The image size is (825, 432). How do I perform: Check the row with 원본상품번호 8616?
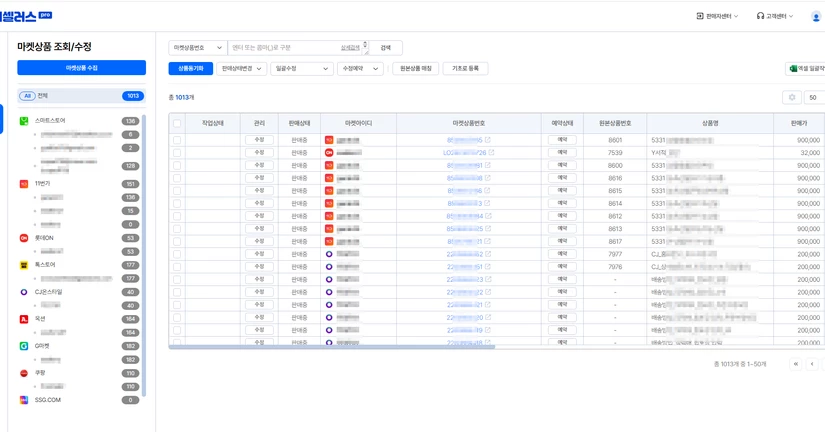[177, 178]
